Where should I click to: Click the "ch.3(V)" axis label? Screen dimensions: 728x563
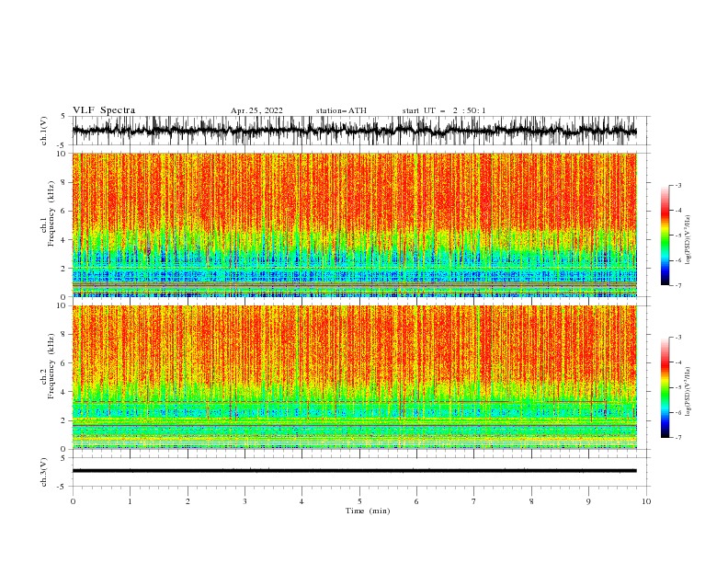click(44, 472)
